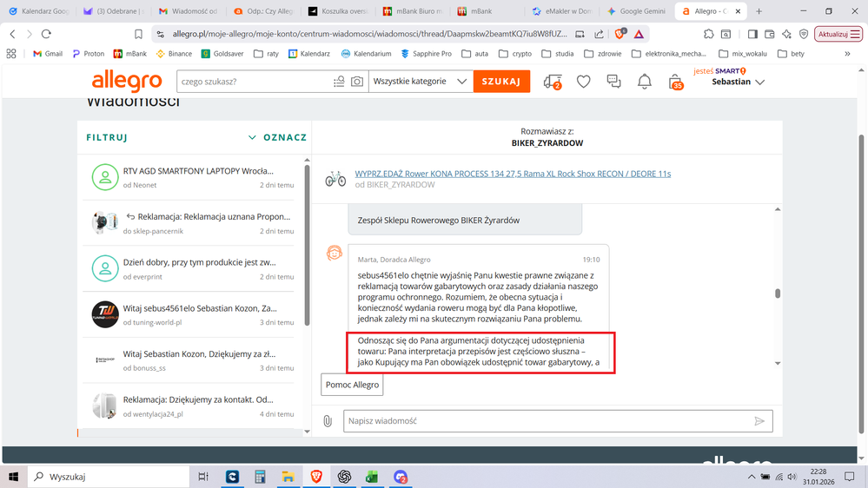The image size is (868, 488).
Task: Expand the Sebastian account menu
Action: [x=738, y=82]
